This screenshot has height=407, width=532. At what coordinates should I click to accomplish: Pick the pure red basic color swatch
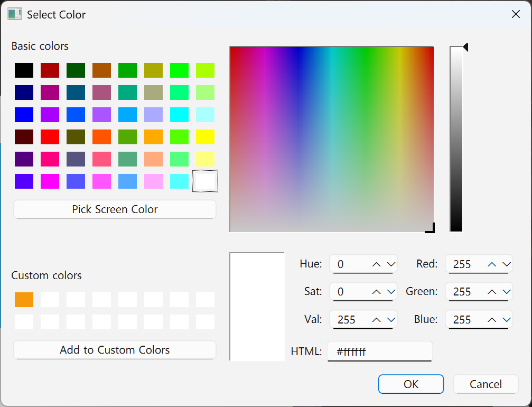pos(50,137)
